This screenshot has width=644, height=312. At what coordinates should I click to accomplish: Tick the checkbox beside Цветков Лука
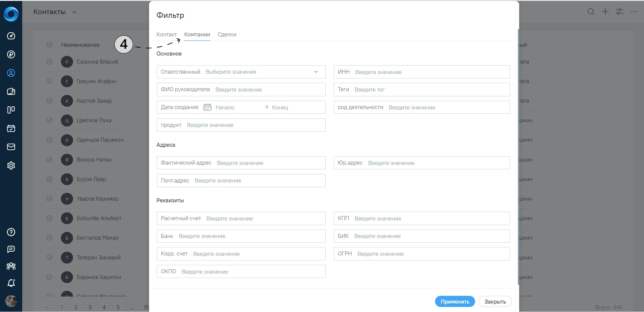pyautogui.click(x=49, y=120)
